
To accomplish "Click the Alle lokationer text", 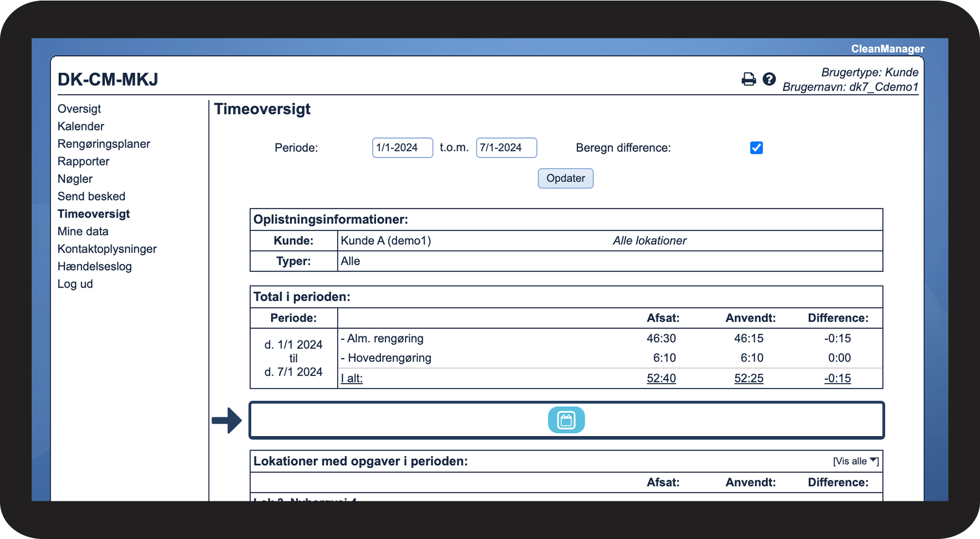I will [649, 240].
